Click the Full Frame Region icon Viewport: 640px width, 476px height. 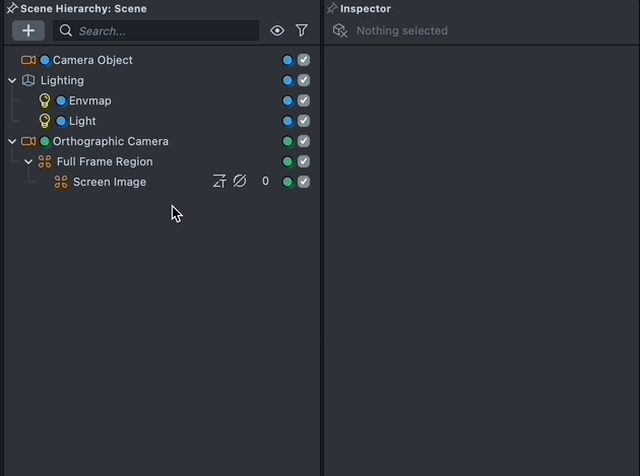pos(44,162)
